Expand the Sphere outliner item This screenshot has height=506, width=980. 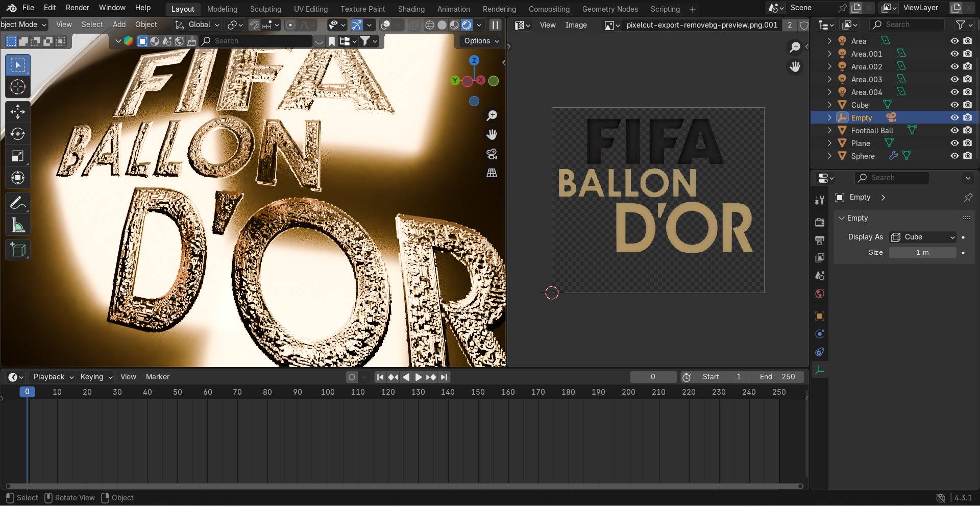point(829,156)
